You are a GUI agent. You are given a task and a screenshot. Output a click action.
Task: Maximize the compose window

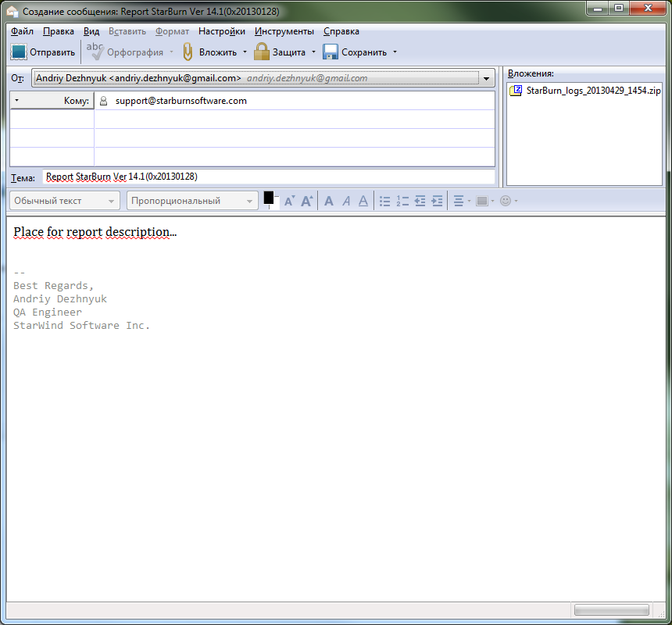click(619, 8)
